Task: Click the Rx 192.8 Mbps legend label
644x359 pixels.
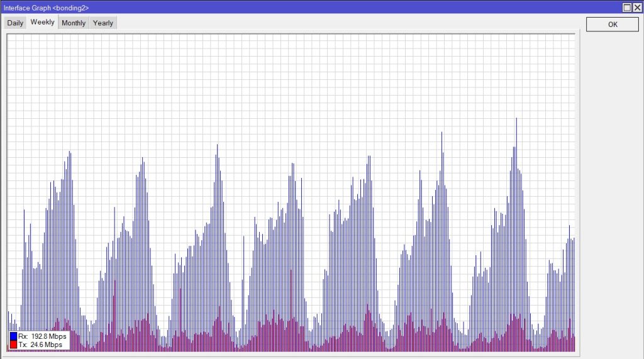Action: tap(42, 336)
